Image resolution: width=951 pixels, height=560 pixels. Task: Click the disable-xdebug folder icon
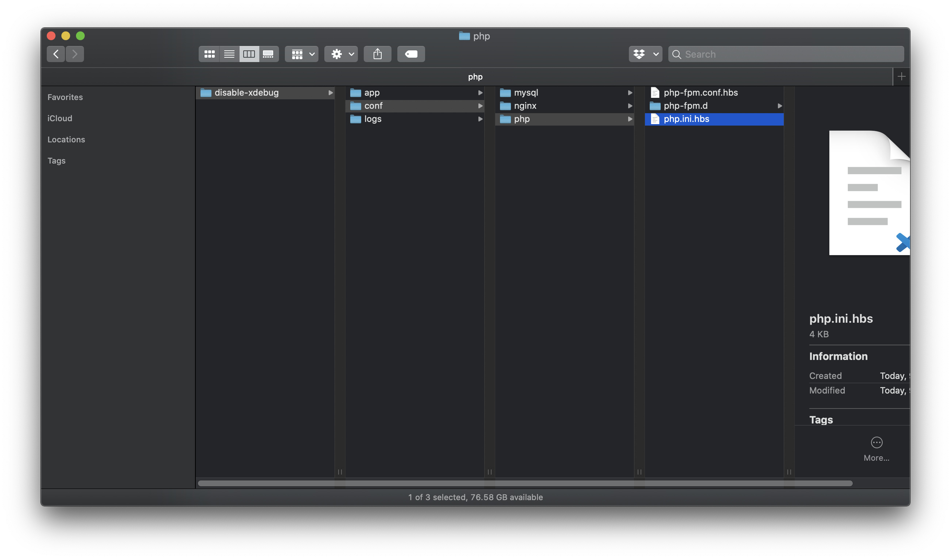pos(206,93)
